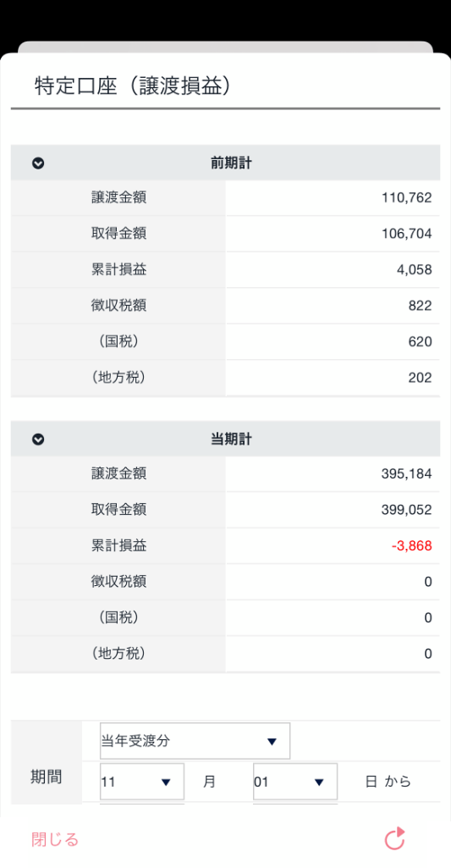Image resolution: width=451 pixels, height=868 pixels.
Task: Tap the 399,052 取得金額 value
Action: pyautogui.click(x=407, y=510)
